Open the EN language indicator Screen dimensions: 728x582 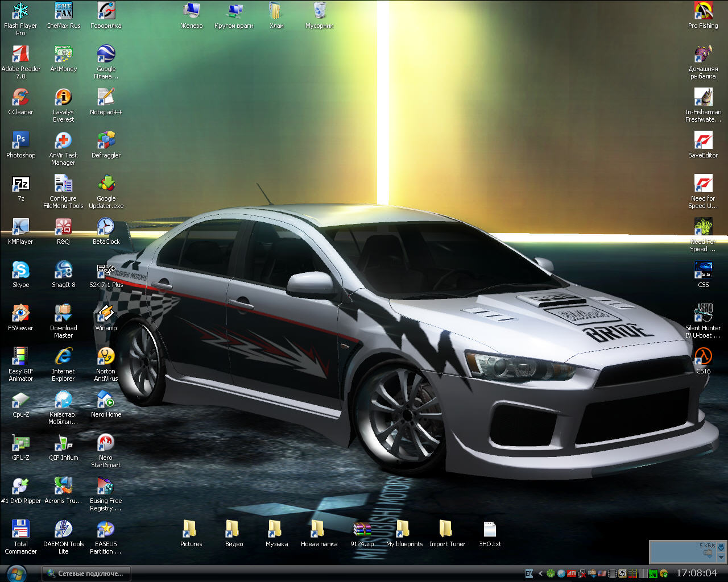pyautogui.click(x=530, y=573)
